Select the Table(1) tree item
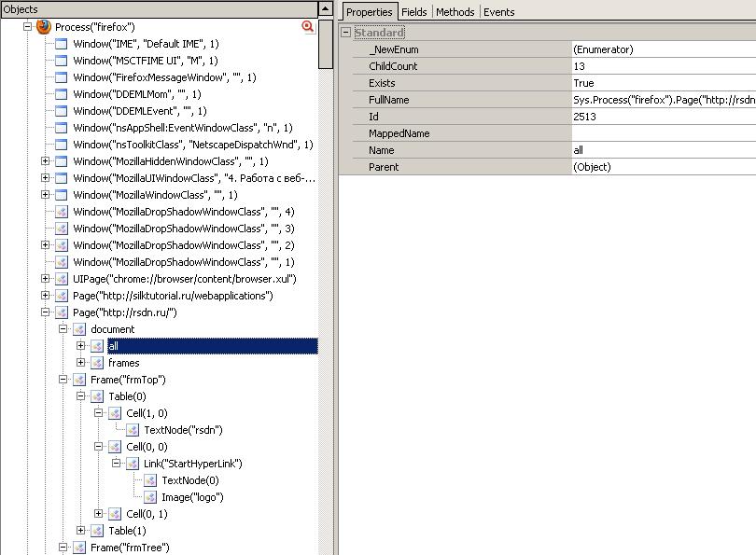 tap(127, 531)
